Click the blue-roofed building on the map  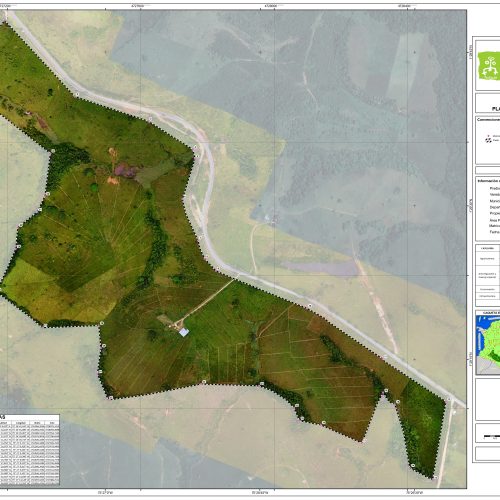(x=184, y=332)
